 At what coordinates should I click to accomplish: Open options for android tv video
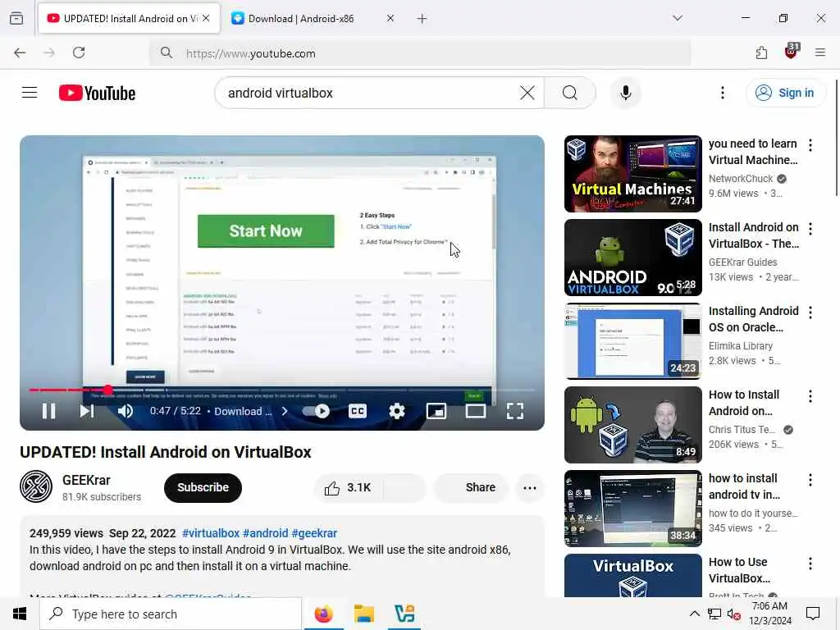pyautogui.click(x=810, y=479)
